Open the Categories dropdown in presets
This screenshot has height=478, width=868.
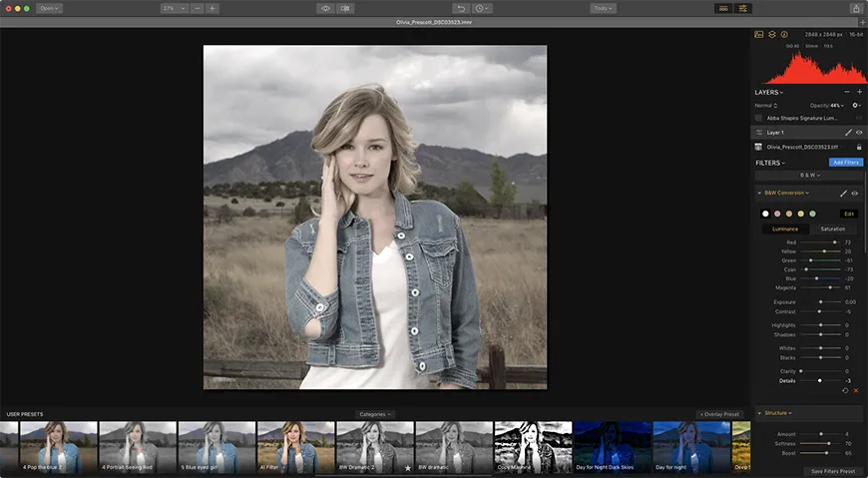click(375, 414)
